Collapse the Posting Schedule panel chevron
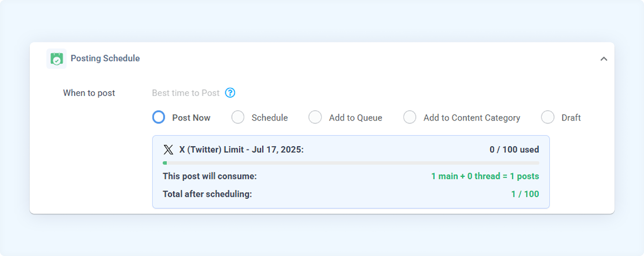 click(604, 59)
